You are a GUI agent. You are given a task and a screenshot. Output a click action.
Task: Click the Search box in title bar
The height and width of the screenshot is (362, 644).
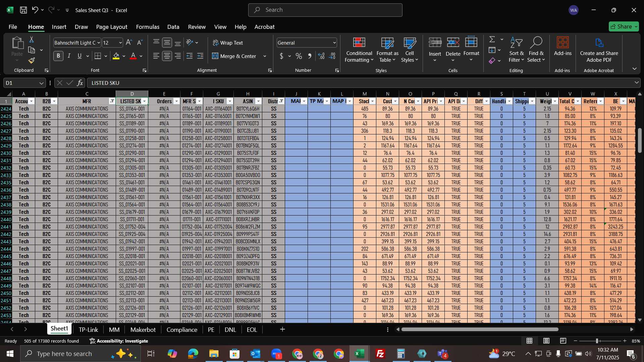coord(325,10)
